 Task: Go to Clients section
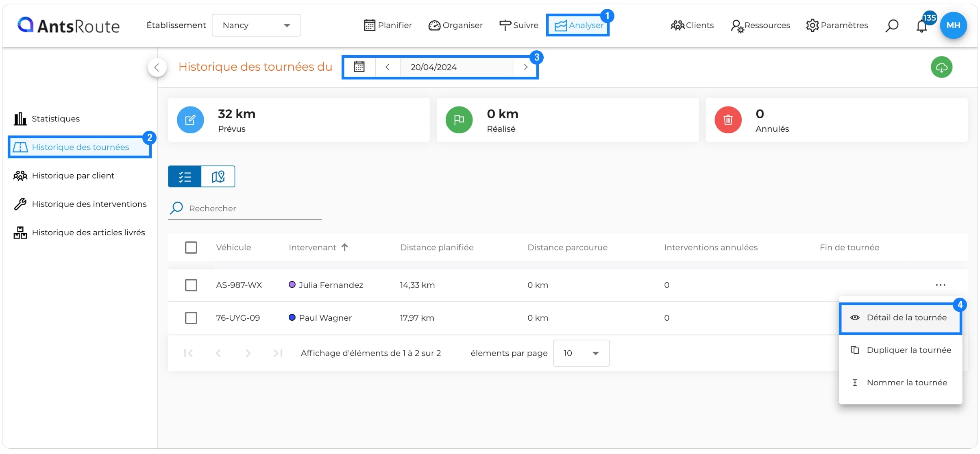(692, 25)
